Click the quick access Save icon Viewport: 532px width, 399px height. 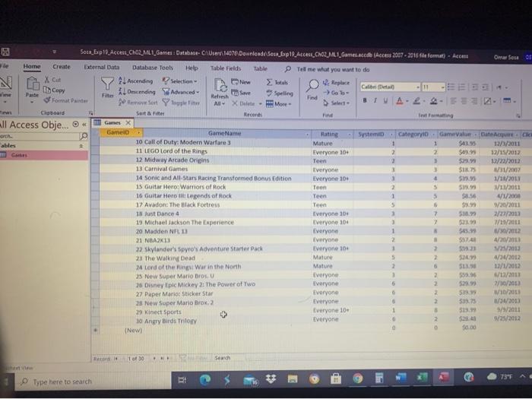[5, 52]
